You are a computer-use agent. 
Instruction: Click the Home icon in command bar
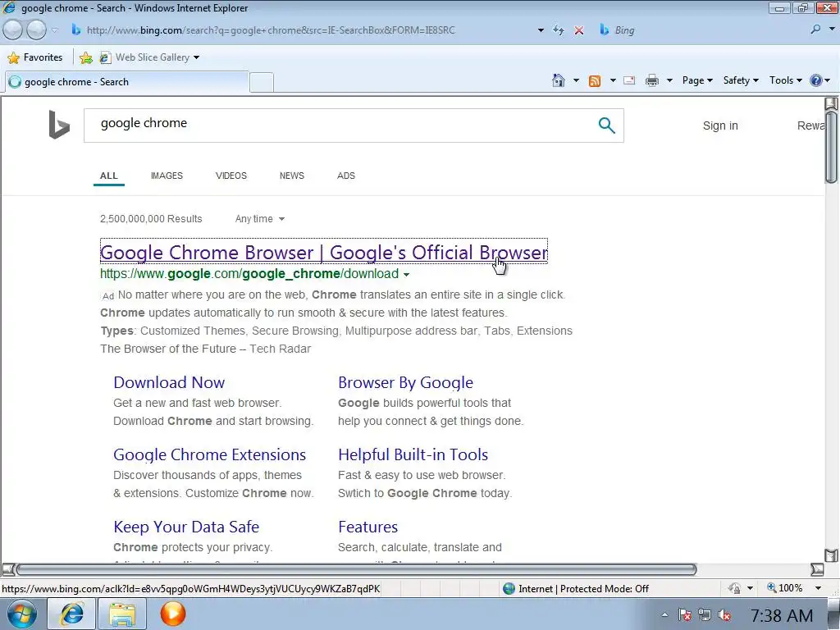[x=558, y=80]
